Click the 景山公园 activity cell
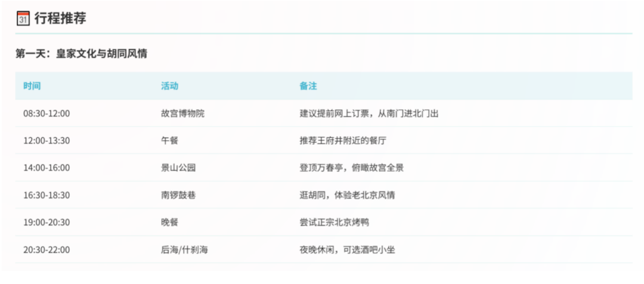 point(178,168)
